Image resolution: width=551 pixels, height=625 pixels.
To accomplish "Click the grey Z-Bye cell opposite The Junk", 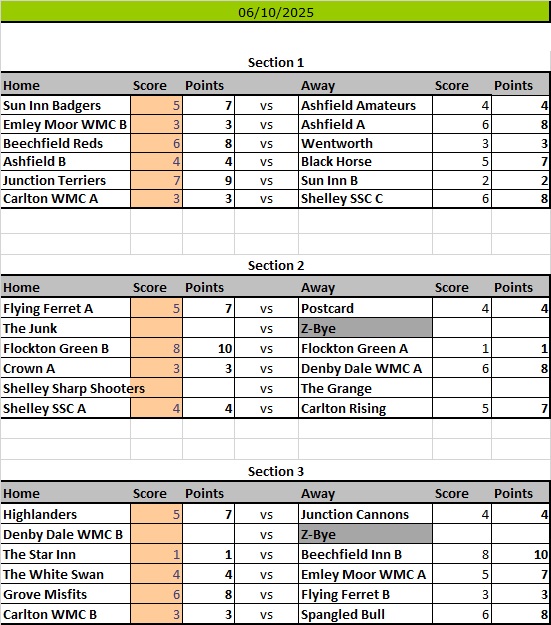I will (365, 328).
